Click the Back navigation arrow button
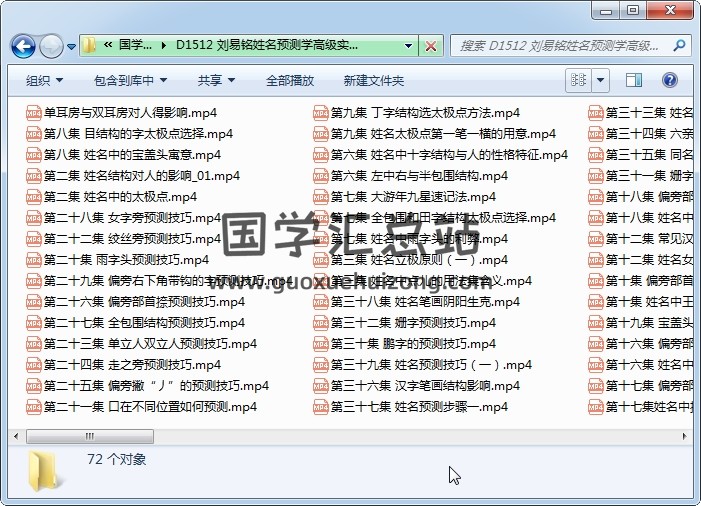The image size is (701, 506). tap(23, 46)
